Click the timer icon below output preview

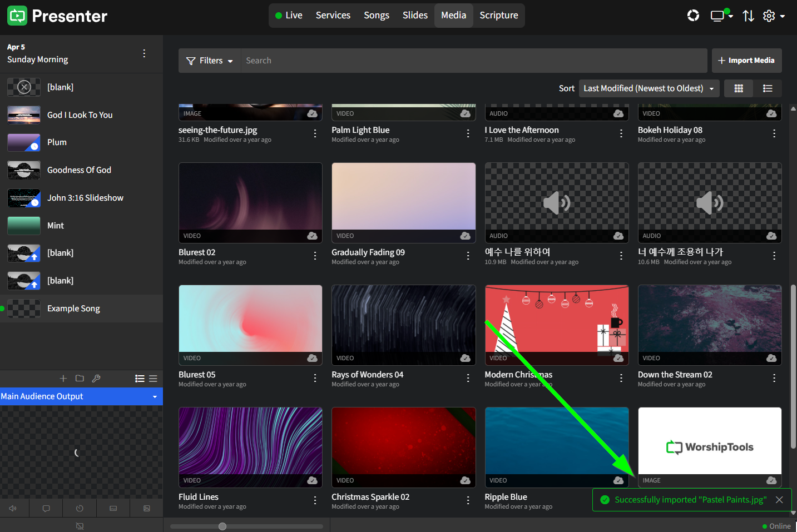tap(80, 508)
